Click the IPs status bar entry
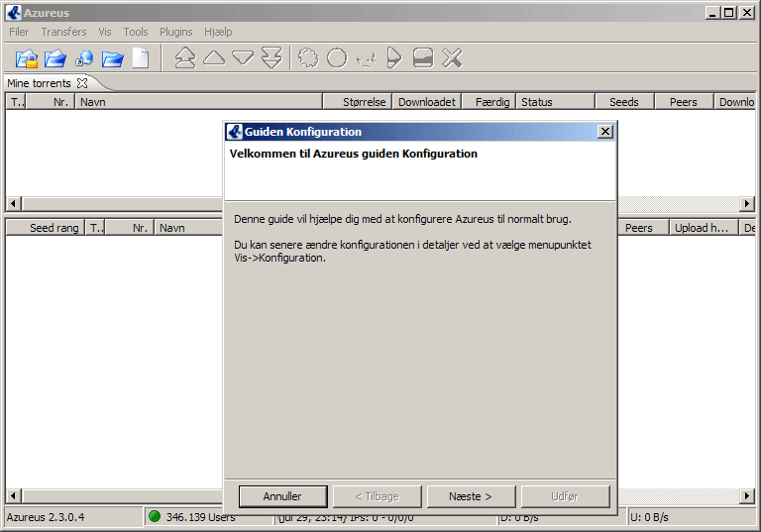The width and height of the screenshot is (761, 532). pyautogui.click(x=345, y=518)
